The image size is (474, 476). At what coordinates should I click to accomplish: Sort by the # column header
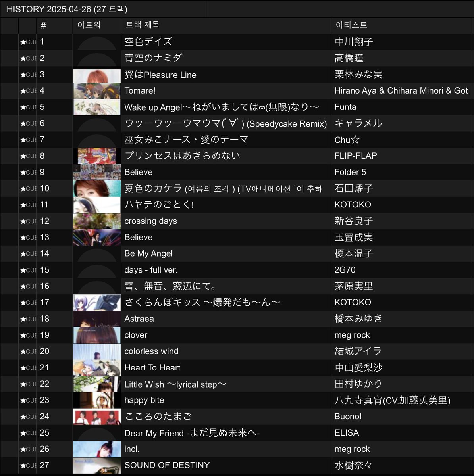point(55,25)
